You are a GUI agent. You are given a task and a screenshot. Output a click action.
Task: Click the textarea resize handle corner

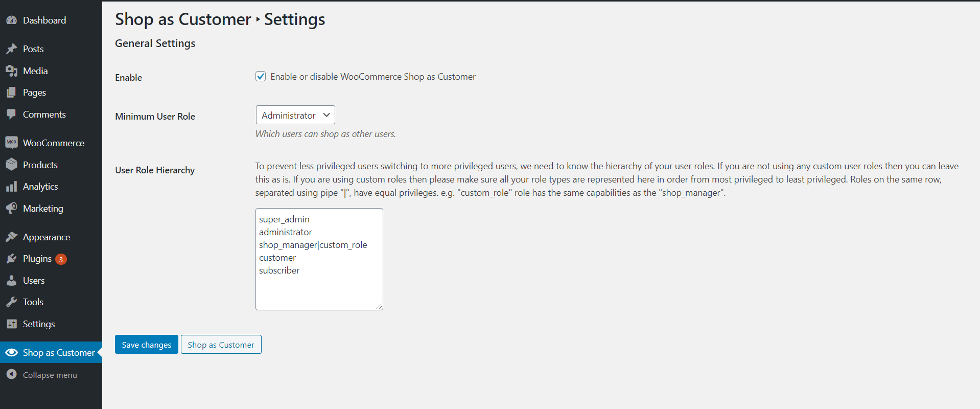pyautogui.click(x=379, y=306)
